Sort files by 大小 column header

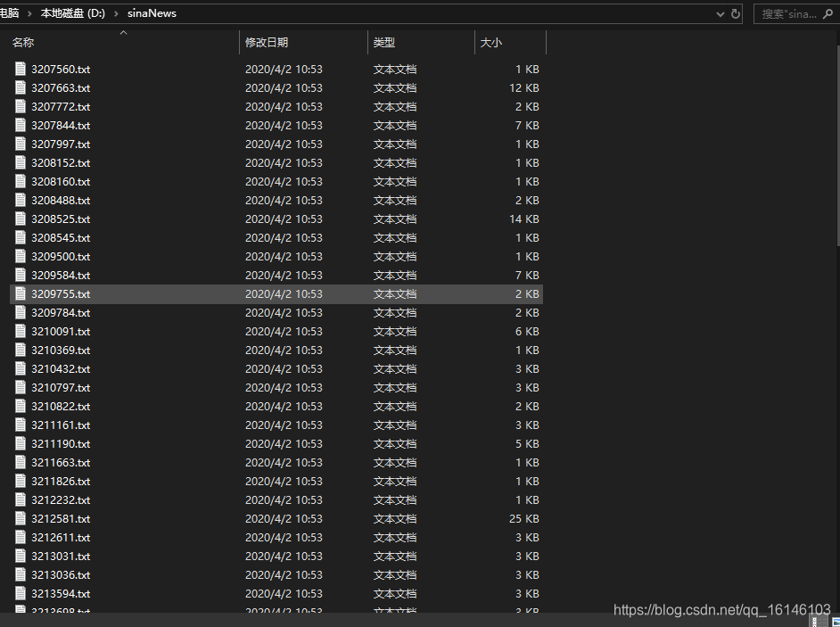tap(490, 42)
